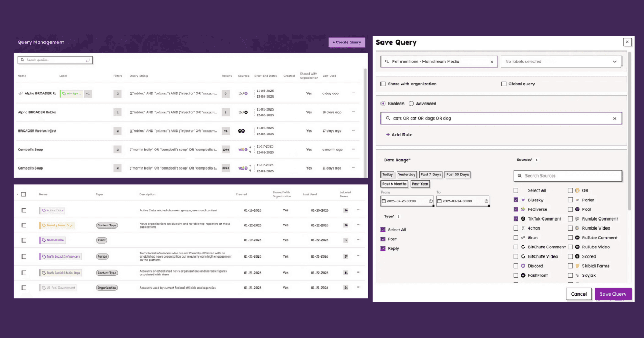This screenshot has height=338, width=644.
Task: Open more options for the US Fed. Government row
Action: point(358,288)
